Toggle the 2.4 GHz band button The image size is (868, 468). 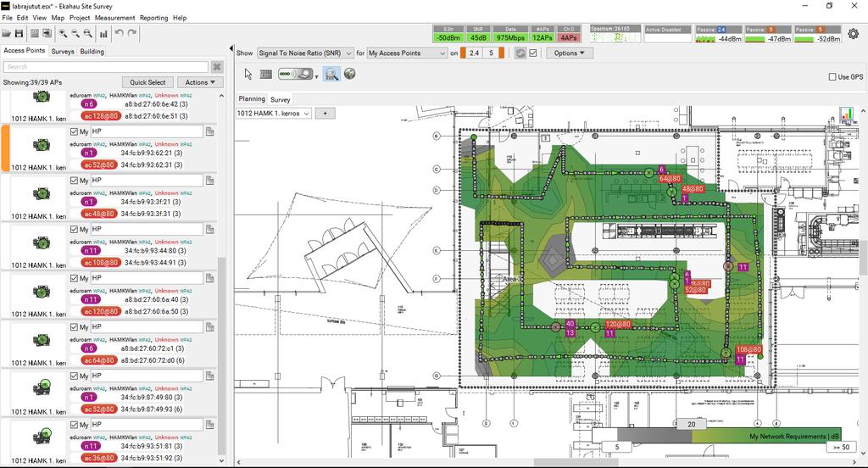pos(473,53)
